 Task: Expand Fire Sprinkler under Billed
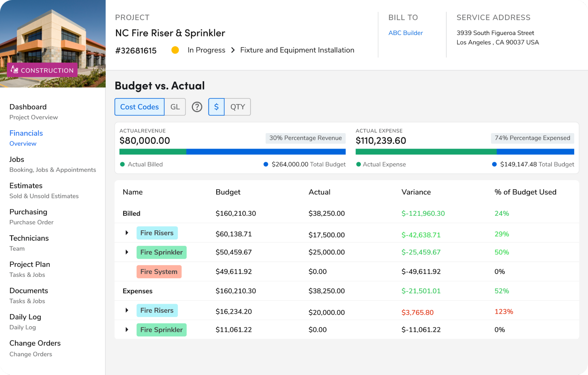[127, 252]
